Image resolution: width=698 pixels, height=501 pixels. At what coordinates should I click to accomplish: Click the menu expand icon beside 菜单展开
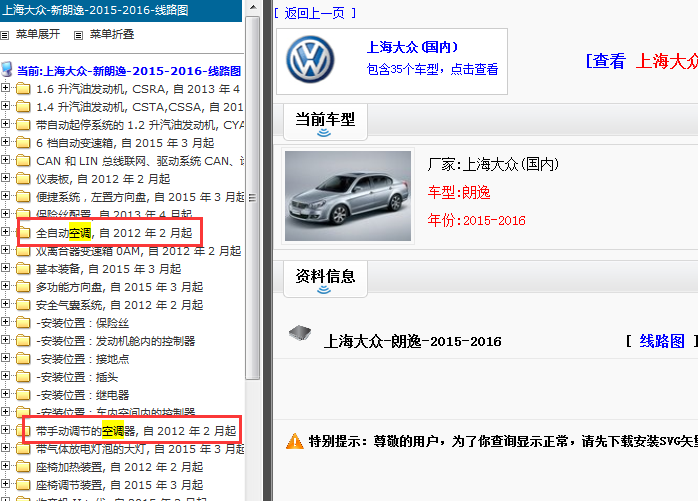point(5,35)
